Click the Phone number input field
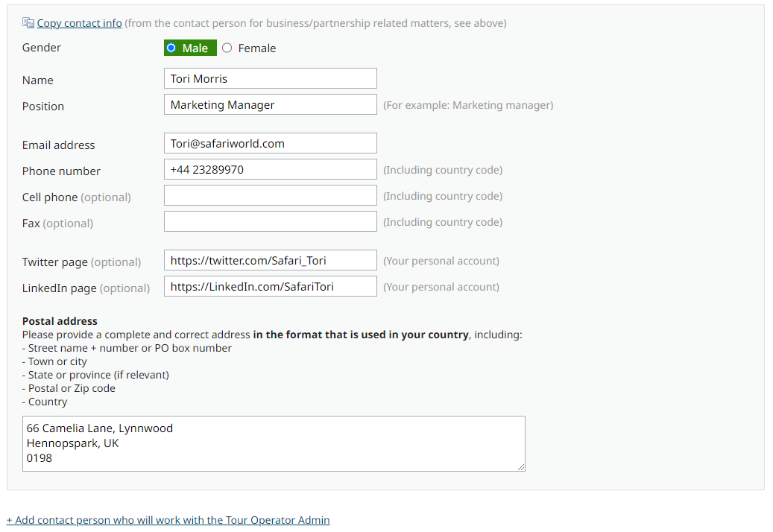 [270, 169]
